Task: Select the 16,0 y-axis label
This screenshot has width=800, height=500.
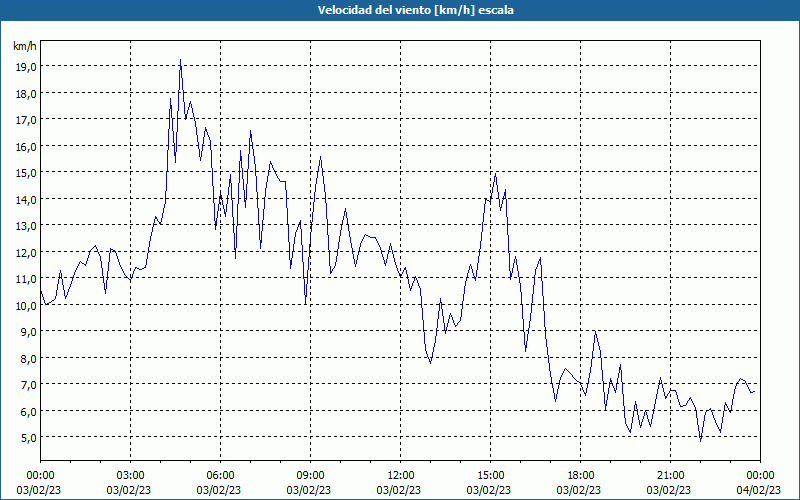Action: [x=25, y=146]
